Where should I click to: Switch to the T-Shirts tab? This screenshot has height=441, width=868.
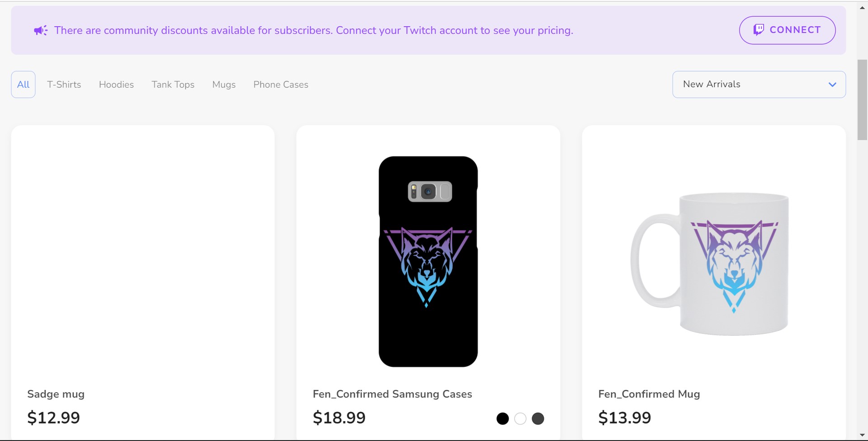coord(64,84)
